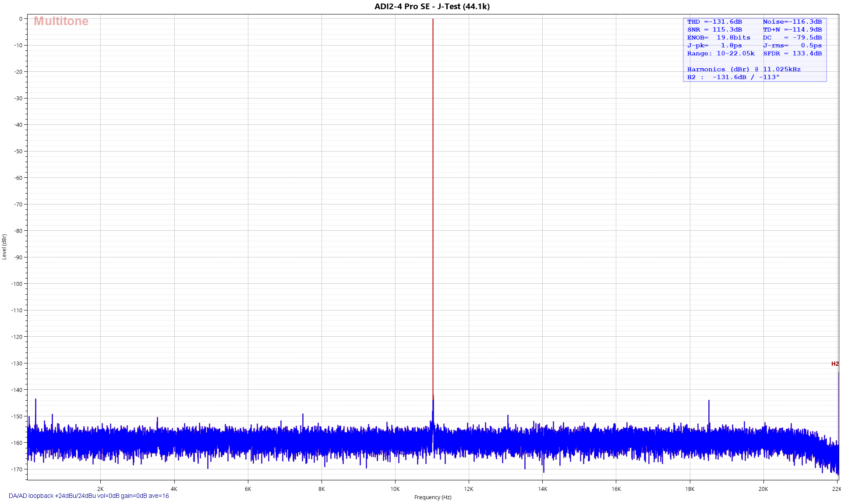Screen dimensions: 841x504
Task: Select the J-pk= 1.8ps jitter value
Action: pos(714,46)
